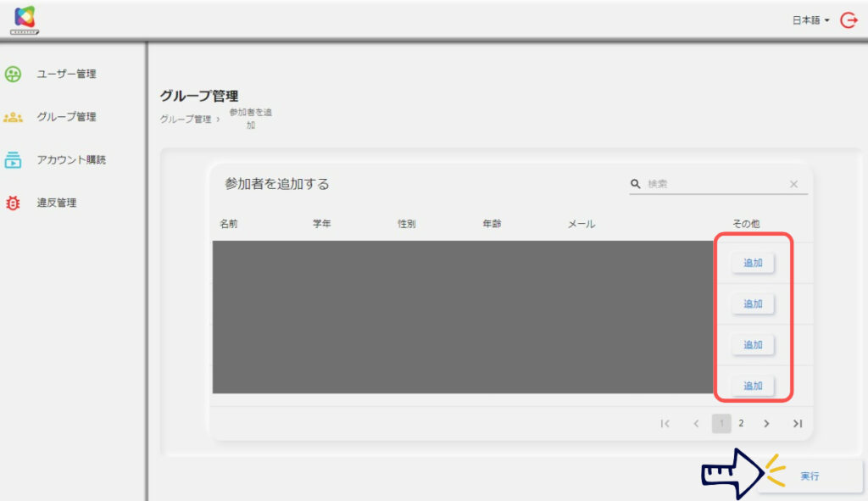Click the 学年 column header

click(321, 224)
